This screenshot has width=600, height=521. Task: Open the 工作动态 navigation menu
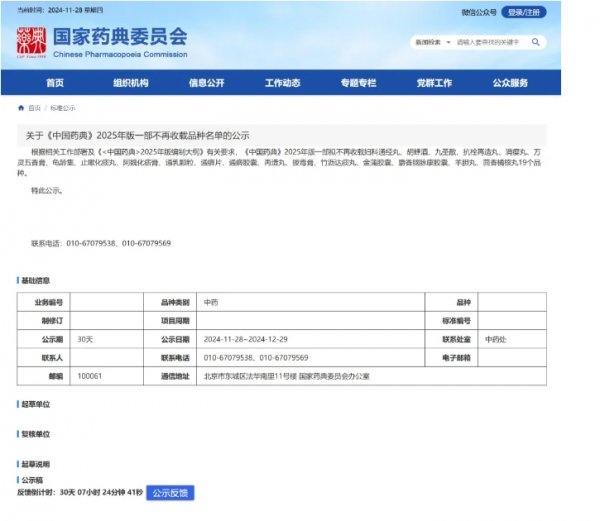pos(282,83)
